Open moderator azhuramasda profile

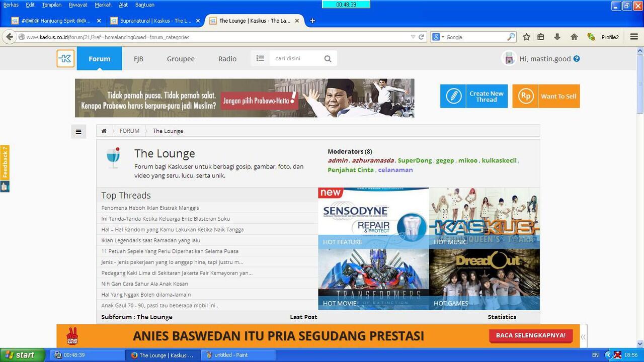[373, 160]
